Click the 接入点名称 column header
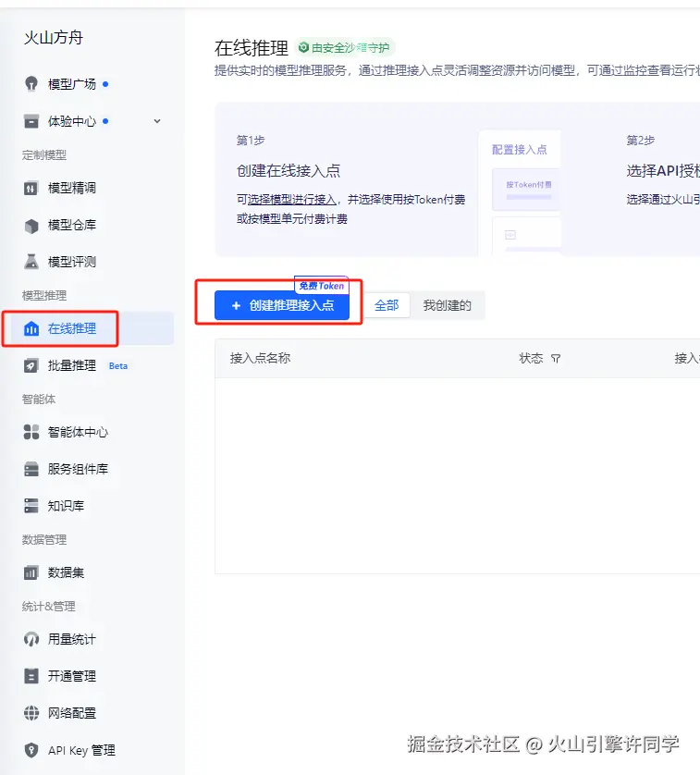700x775 pixels. point(260,358)
